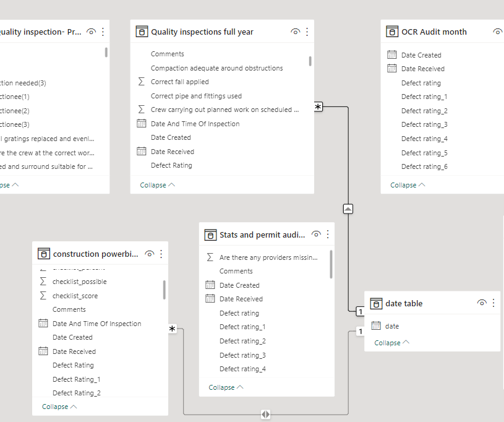Select Defect Rating field in Quality inspections full year
This screenshot has height=422, width=504.
pyautogui.click(x=171, y=165)
